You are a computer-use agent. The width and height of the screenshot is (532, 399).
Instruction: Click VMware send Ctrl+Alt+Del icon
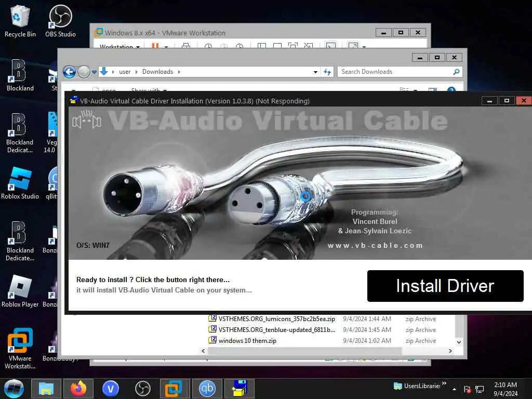click(186, 46)
